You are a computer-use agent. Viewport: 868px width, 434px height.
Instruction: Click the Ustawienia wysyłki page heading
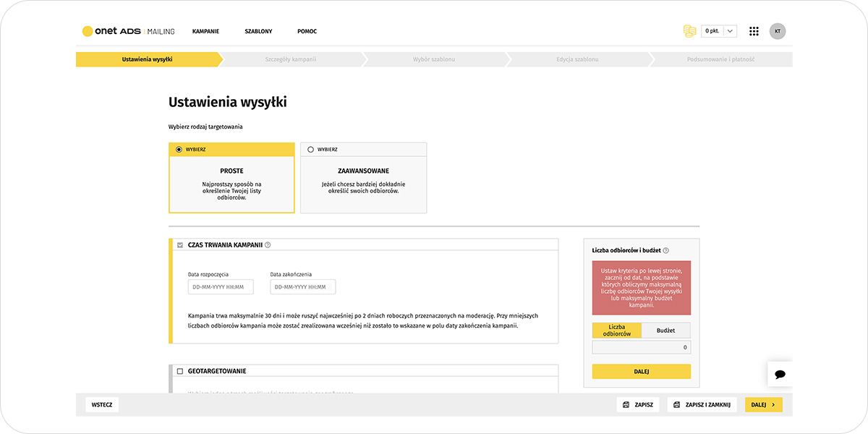coord(228,103)
